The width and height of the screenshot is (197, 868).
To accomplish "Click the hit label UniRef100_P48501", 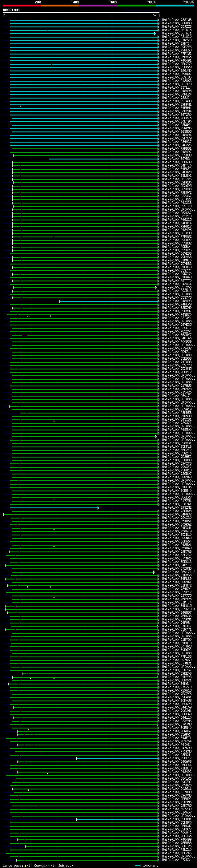I will [x=177, y=544].
